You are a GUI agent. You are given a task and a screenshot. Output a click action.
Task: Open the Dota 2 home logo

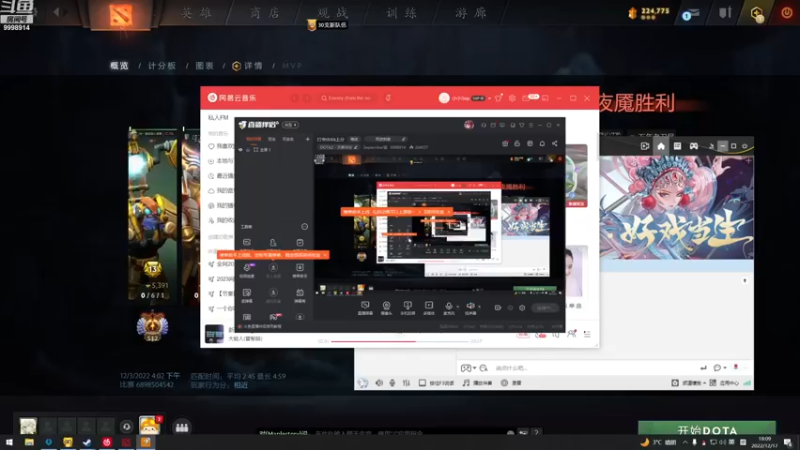pyautogui.click(x=121, y=14)
